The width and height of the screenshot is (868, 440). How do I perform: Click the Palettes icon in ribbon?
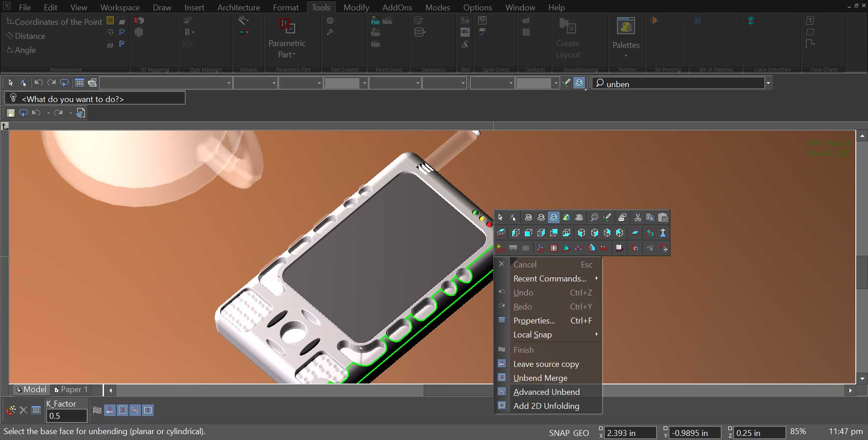click(x=626, y=27)
